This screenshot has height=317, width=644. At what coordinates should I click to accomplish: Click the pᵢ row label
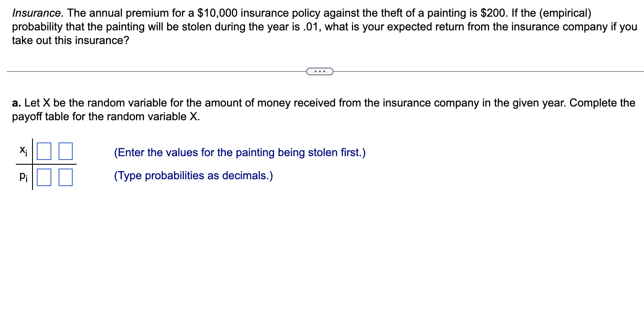(x=23, y=175)
